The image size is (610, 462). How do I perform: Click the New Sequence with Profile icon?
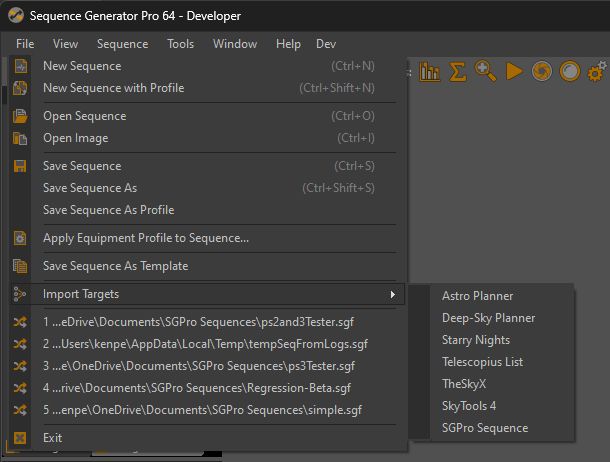click(20, 88)
